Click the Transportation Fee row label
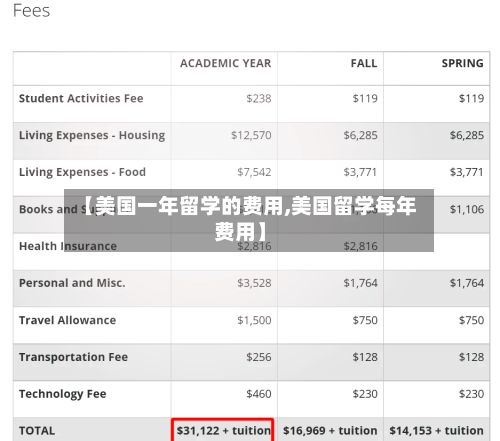Screen dimensions: 500x441 73,357
